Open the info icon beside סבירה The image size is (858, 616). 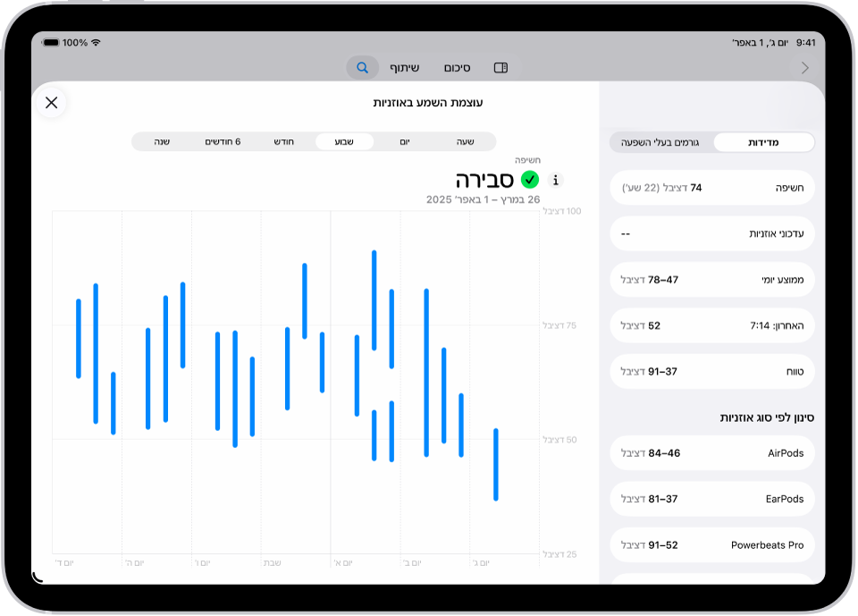(555, 180)
